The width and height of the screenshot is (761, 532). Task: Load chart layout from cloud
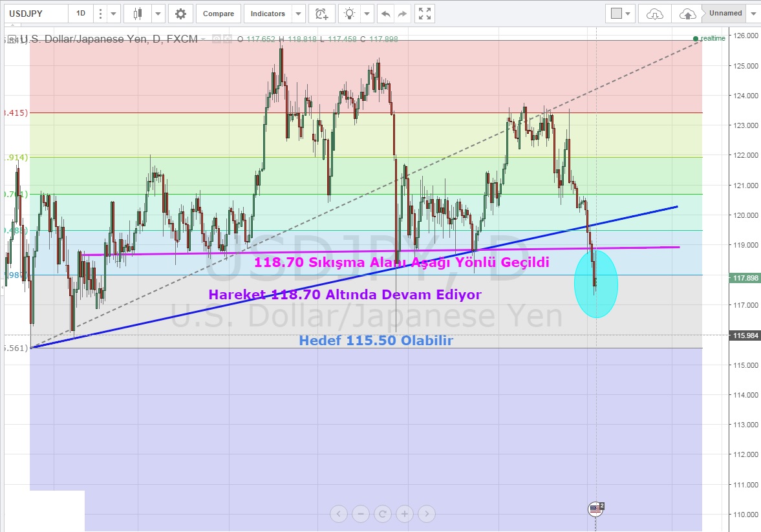(654, 14)
